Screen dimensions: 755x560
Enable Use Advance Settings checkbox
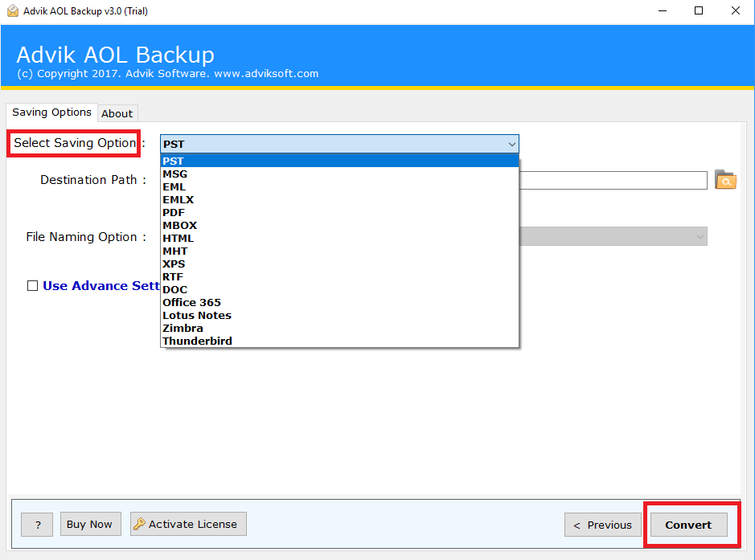[x=32, y=286]
